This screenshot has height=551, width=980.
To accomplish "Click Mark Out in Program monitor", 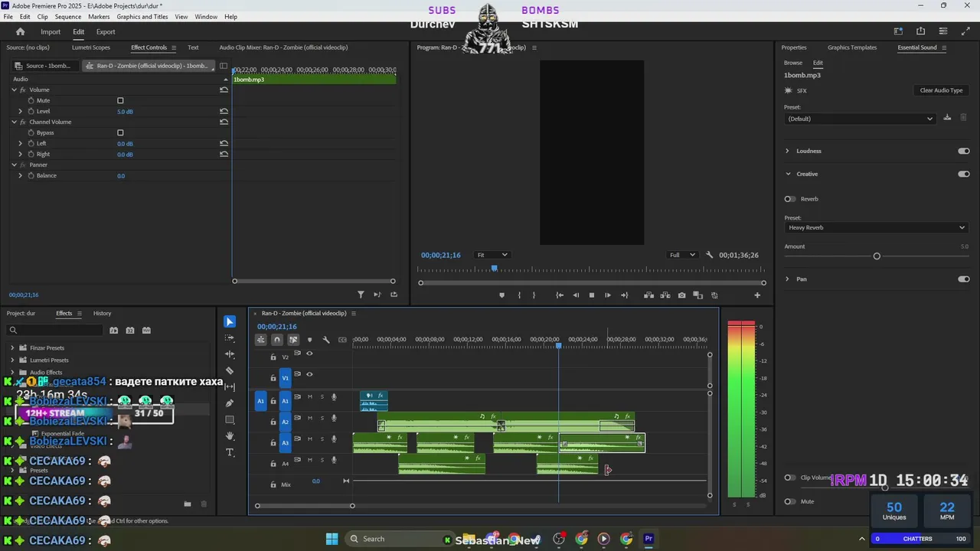I will click(x=534, y=295).
